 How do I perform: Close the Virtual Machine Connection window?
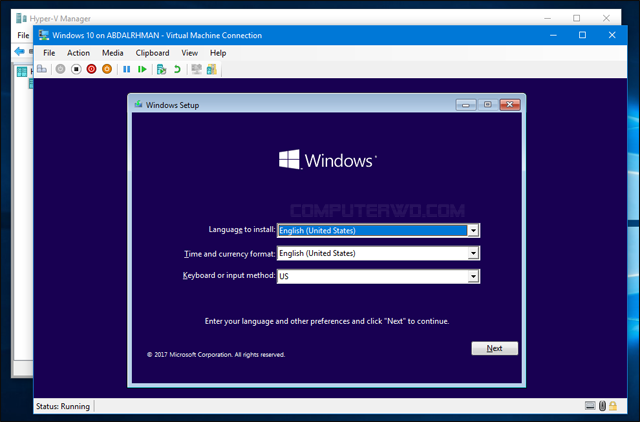(x=612, y=36)
